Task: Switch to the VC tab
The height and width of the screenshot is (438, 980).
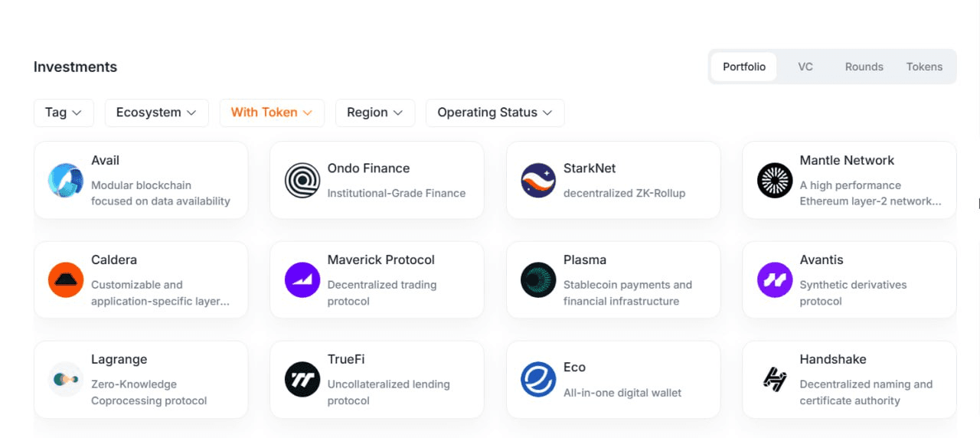Action: (x=805, y=67)
